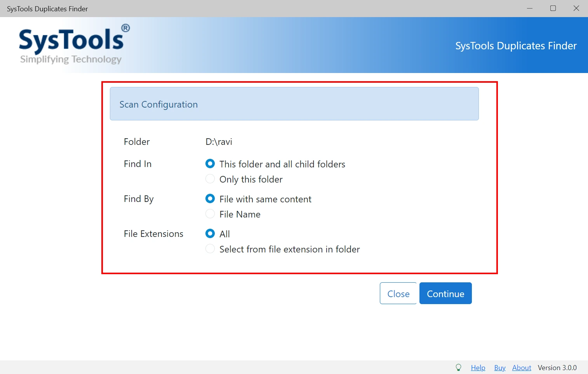The height and width of the screenshot is (374, 588).
Task: Open the About dialog
Action: [x=522, y=367]
